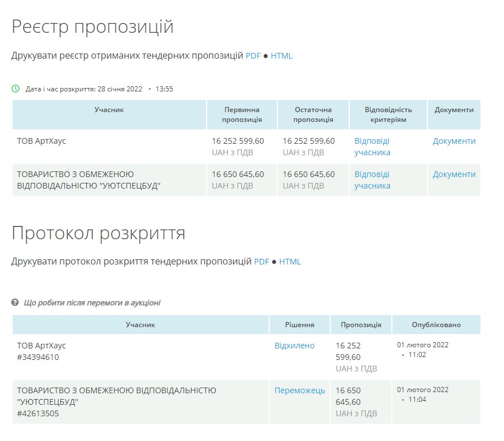
Task: Click ТОВ АртХаус #34394610 in protocol table
Action: click(x=41, y=351)
